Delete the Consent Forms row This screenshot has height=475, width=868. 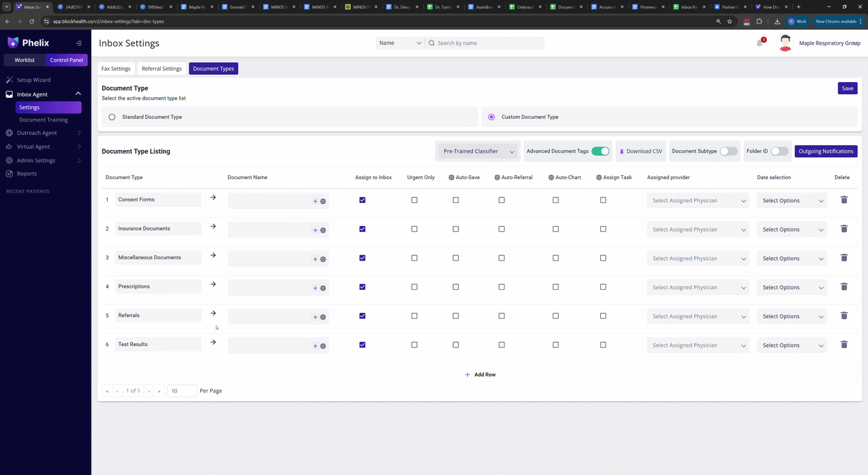(844, 200)
